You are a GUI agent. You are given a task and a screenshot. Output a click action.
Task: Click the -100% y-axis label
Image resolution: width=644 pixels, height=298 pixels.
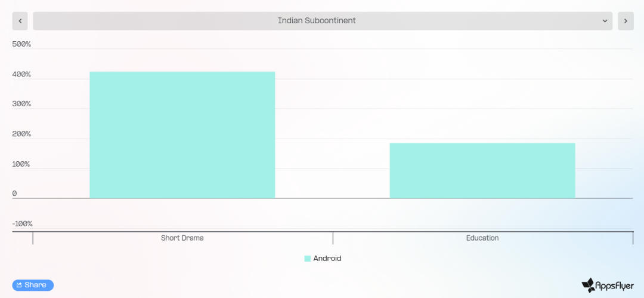(x=23, y=223)
